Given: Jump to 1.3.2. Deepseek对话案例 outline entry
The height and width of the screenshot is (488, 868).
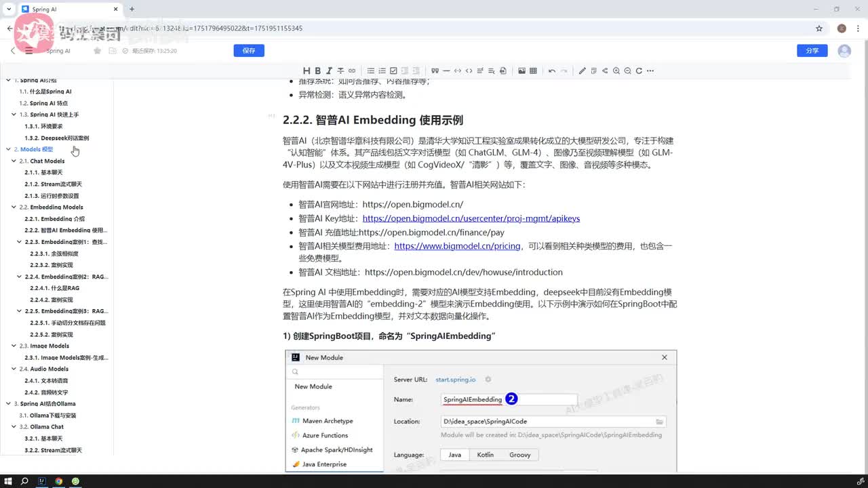Looking at the screenshot, I should [56, 138].
